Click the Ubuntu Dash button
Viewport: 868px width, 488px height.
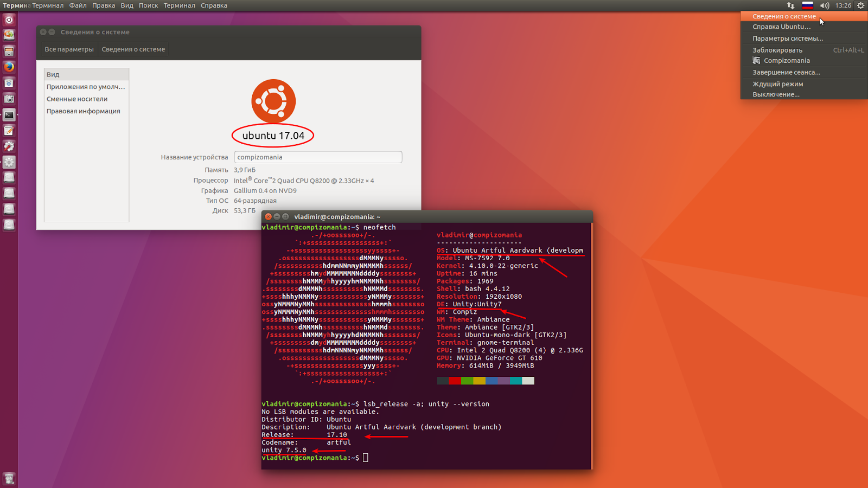9,20
